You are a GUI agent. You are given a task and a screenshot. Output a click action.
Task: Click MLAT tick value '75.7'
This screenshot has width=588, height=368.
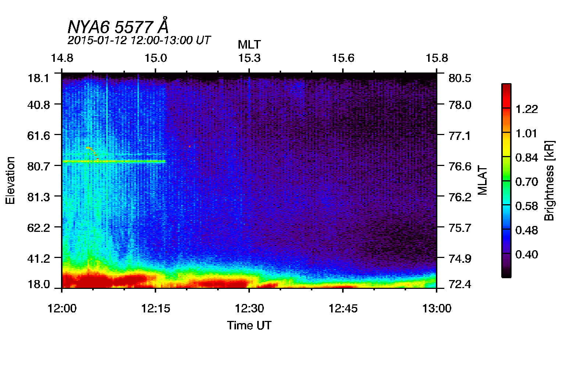[x=460, y=228]
